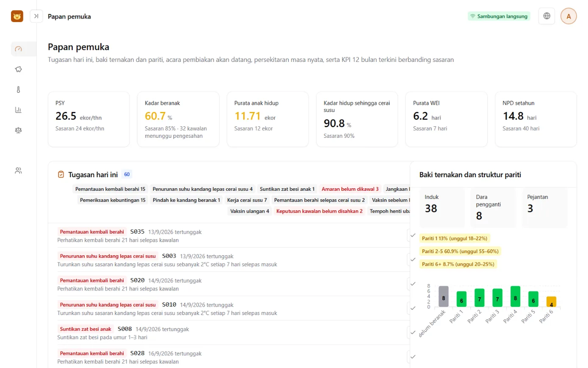This screenshot has width=588, height=368.
Task: Open the pig herd icon in sidebar
Action: tap(18, 69)
